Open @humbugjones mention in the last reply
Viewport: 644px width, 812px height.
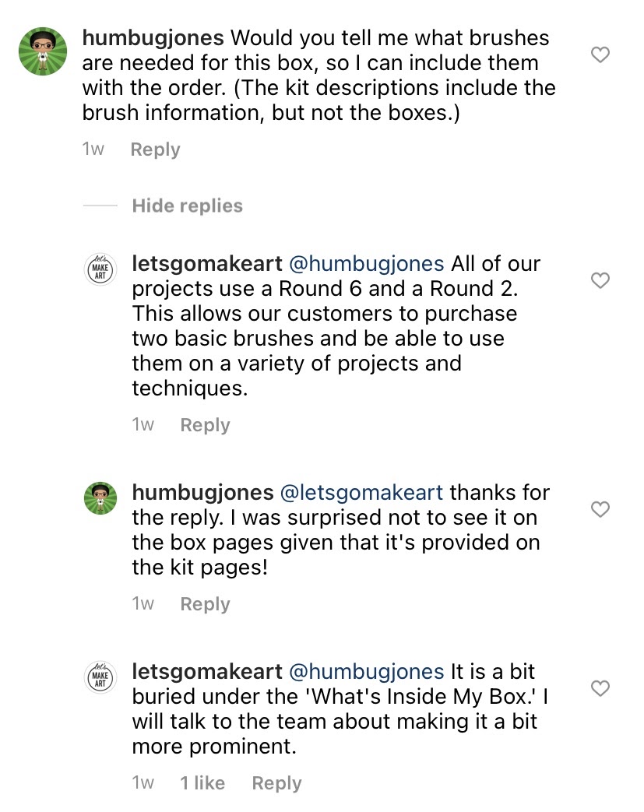click(366, 672)
